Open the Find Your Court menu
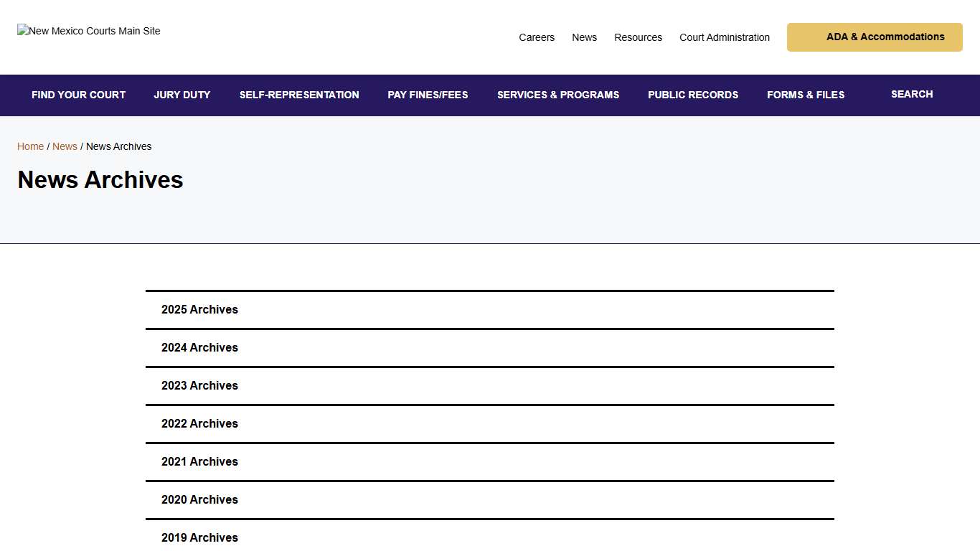The image size is (980, 551). tap(78, 95)
